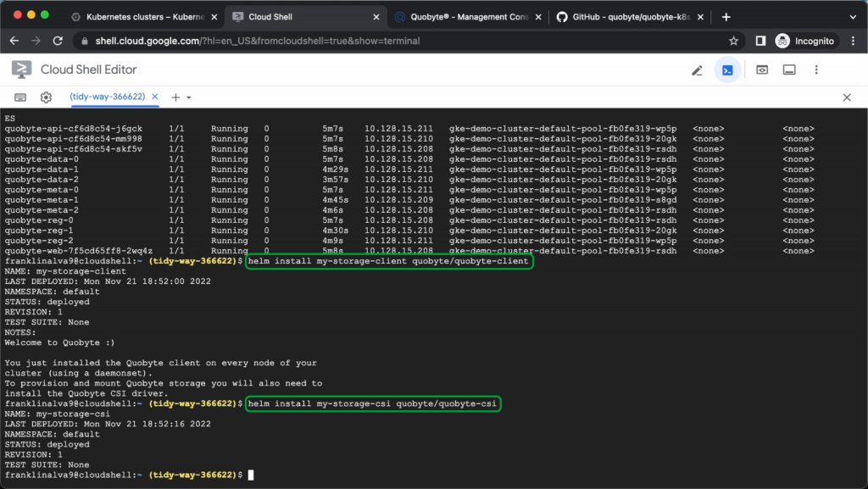Click 'NAME: my-storage-client' output line
This screenshot has width=868, height=489.
pyautogui.click(x=65, y=271)
